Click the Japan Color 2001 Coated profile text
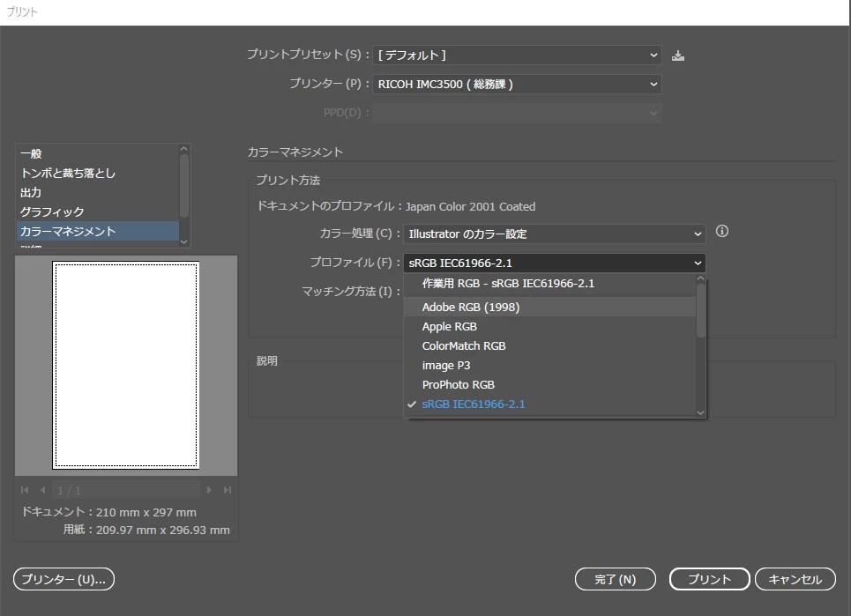 point(471,206)
